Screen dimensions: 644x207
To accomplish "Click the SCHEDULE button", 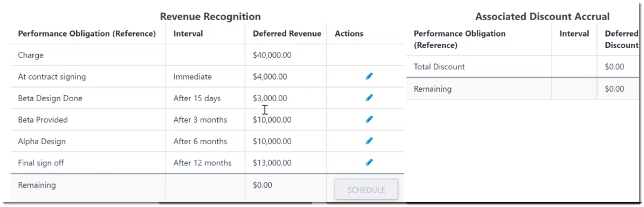I will coord(366,189).
